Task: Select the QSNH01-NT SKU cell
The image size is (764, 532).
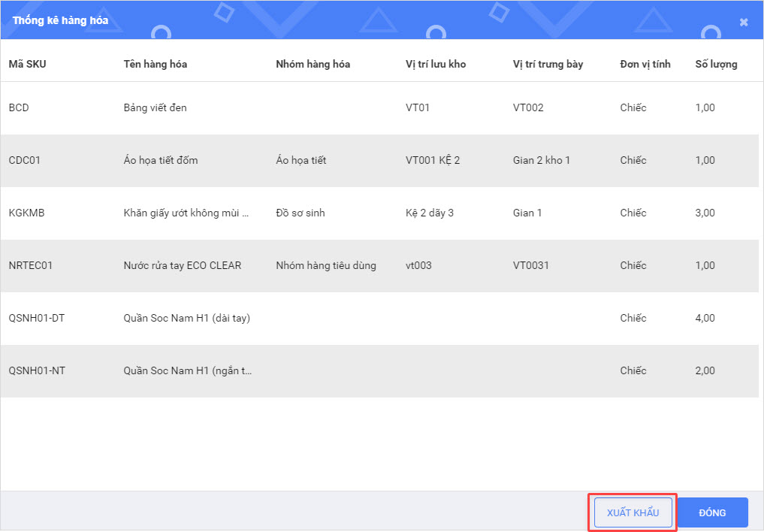Action: coord(37,370)
